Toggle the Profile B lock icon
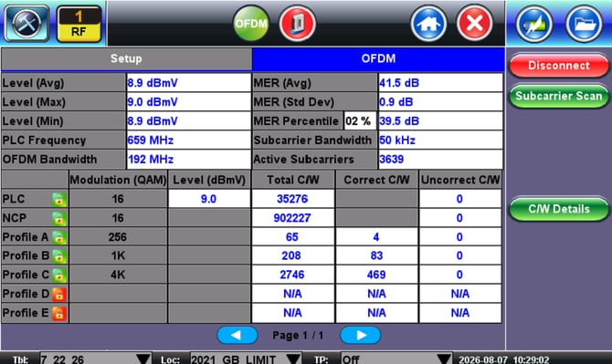 59,256
